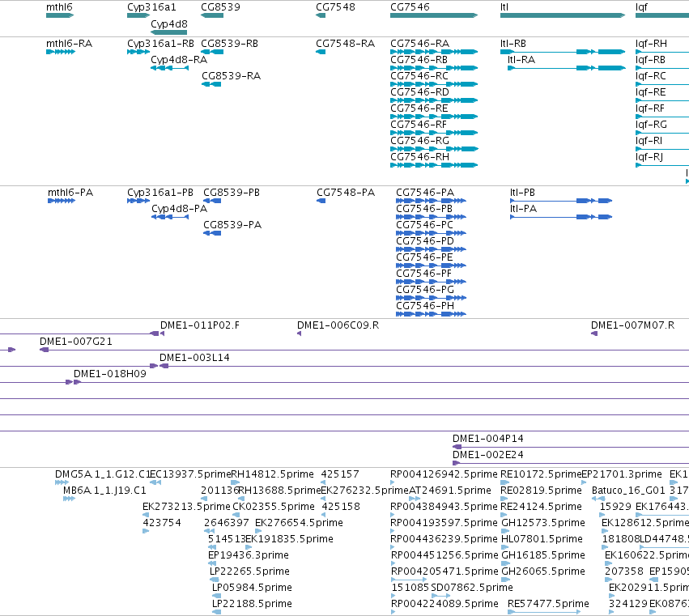Screen dimensions: 689x616
Task: Select EST Batuco_16_G01
Action: click(598, 499)
